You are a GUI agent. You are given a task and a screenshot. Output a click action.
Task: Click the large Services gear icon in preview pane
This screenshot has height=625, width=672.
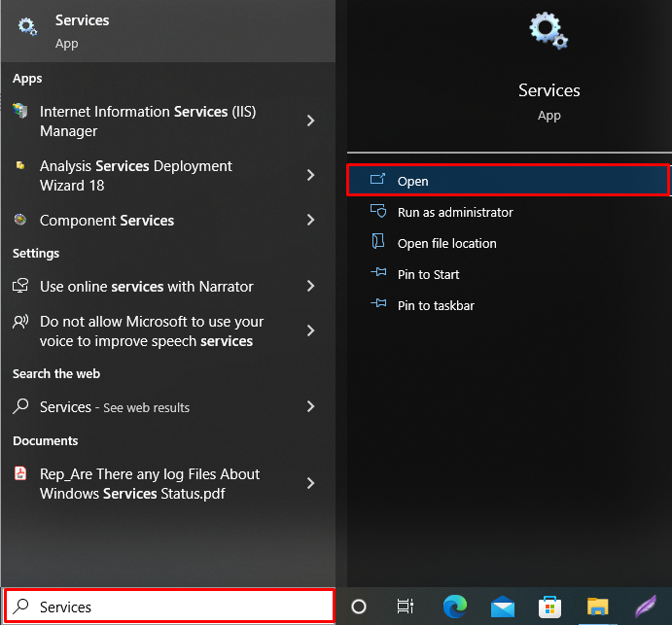tap(548, 31)
